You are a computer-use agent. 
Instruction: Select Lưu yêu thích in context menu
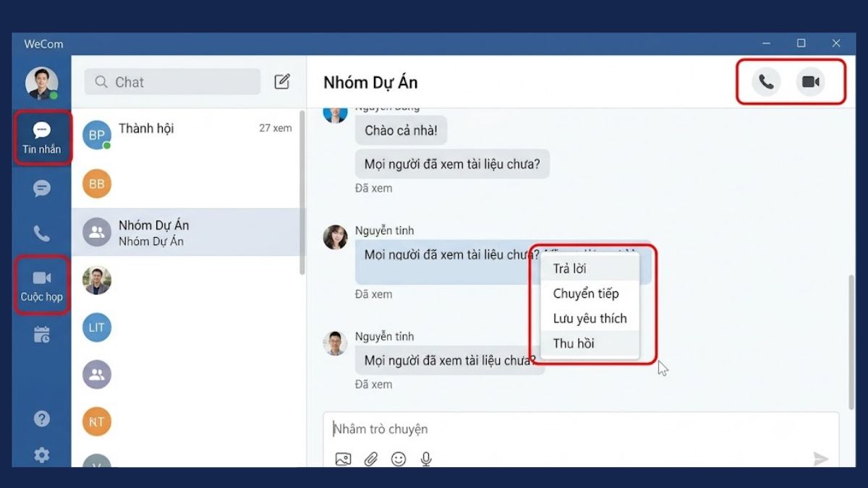(x=590, y=318)
